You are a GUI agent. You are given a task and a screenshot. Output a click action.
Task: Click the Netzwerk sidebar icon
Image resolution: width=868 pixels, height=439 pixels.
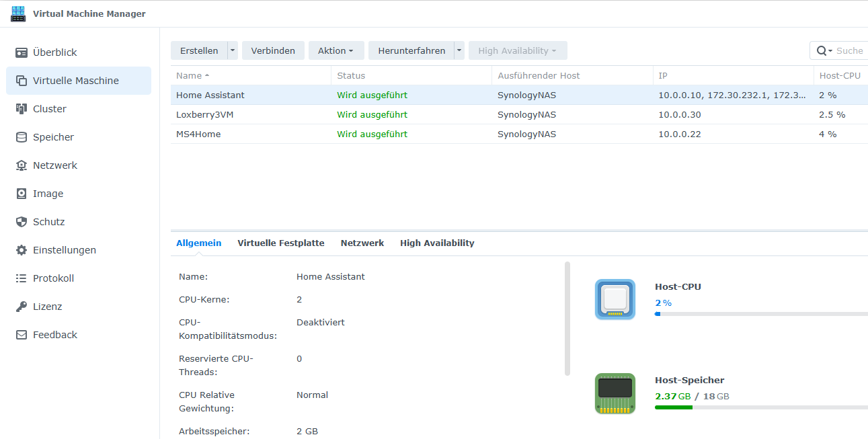point(22,165)
